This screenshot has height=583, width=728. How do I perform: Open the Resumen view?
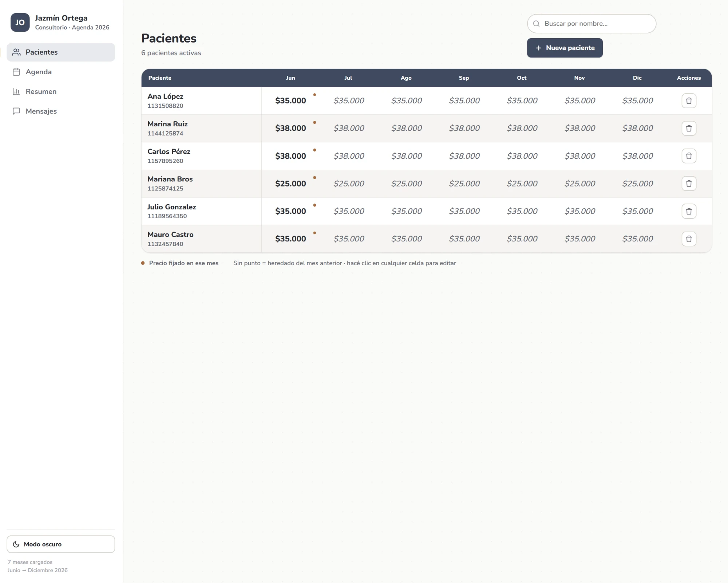pyautogui.click(x=61, y=91)
